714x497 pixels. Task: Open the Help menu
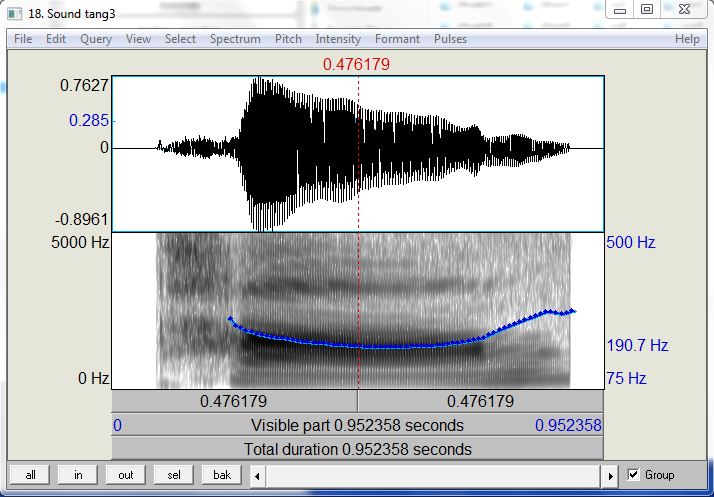687,39
